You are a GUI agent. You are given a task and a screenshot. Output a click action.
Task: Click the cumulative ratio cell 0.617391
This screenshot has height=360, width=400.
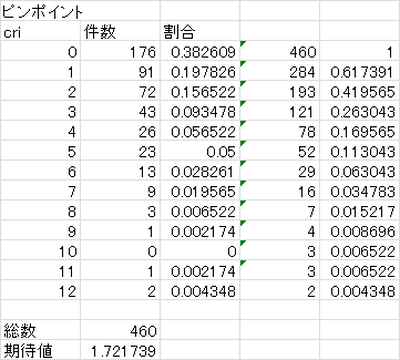(x=360, y=71)
